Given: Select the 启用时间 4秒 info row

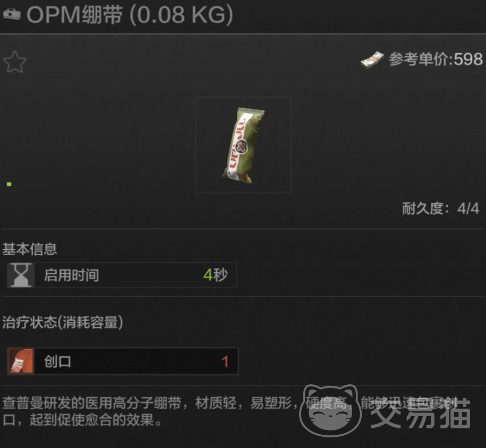Looking at the screenshot, I should tap(122, 275).
